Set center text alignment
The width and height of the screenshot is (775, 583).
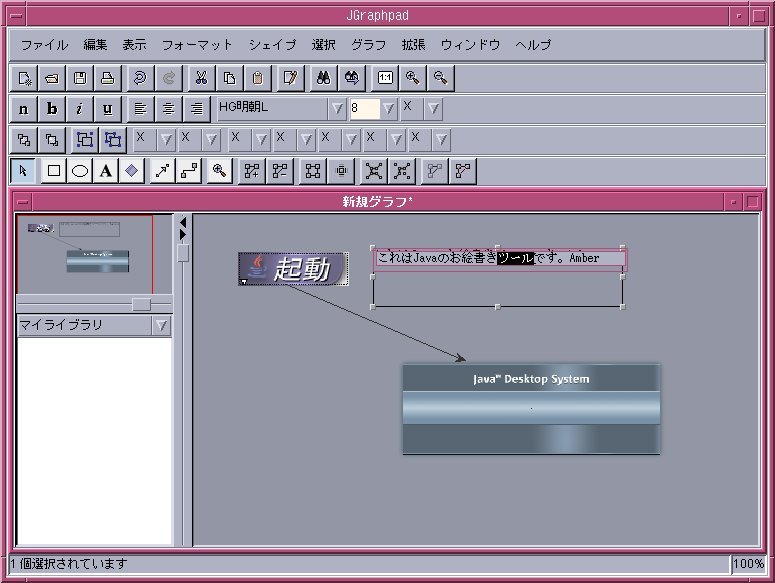pos(169,109)
